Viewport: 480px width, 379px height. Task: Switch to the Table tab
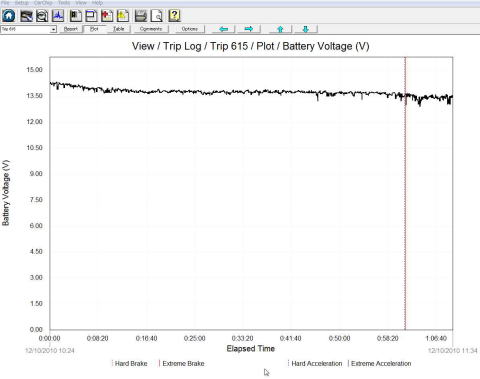[x=119, y=29]
